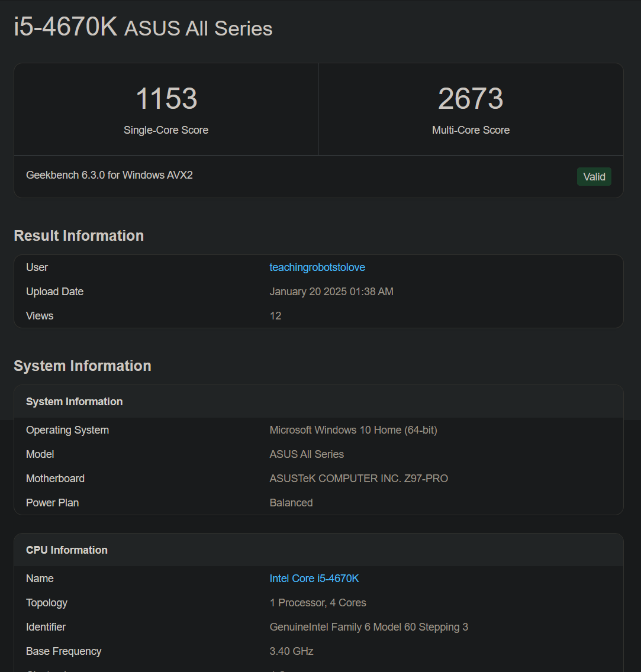The width and height of the screenshot is (641, 672).
Task: Click the Upload Date row label
Action: pos(55,292)
